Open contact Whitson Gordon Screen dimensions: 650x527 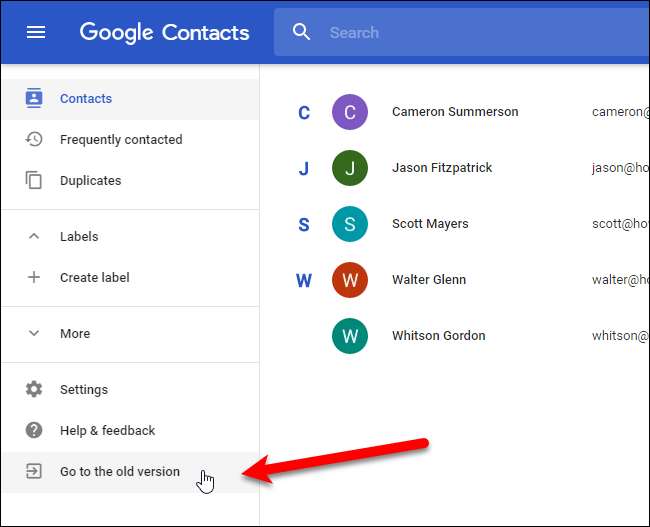tap(439, 335)
